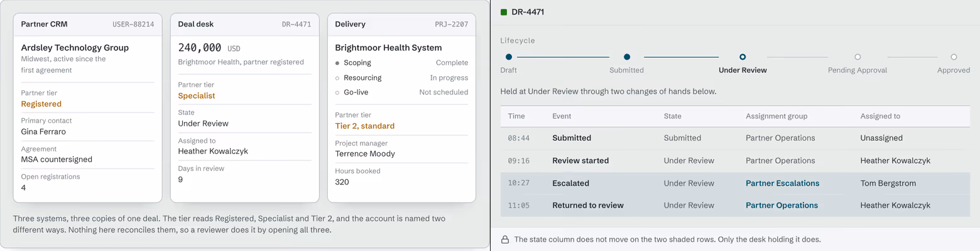Click the Tier 2, standard value
The height and width of the screenshot is (251, 980).
pyautogui.click(x=365, y=126)
